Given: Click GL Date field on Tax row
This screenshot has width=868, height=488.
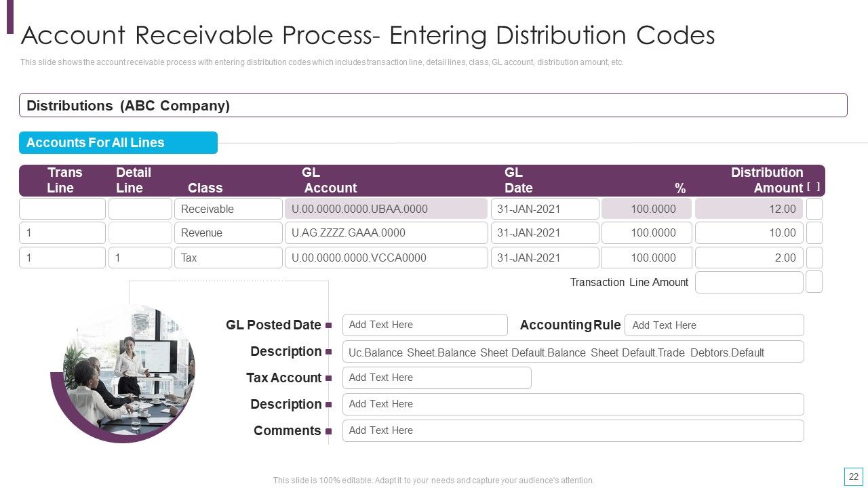Looking at the screenshot, I should tap(545, 258).
